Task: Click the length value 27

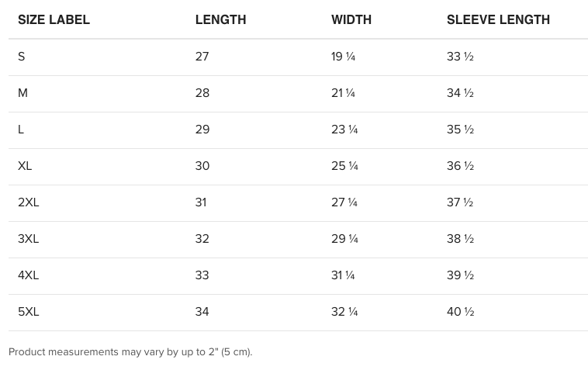Action: pos(202,57)
